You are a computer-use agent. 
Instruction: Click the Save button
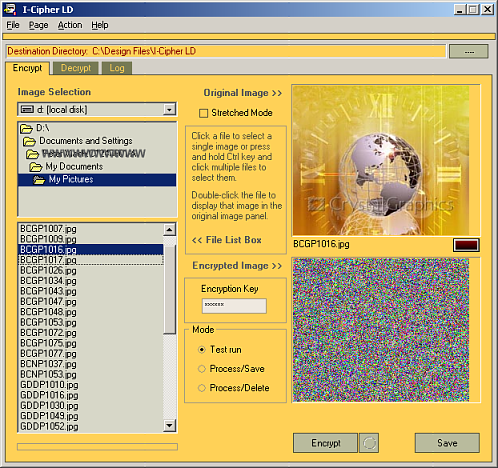447,443
